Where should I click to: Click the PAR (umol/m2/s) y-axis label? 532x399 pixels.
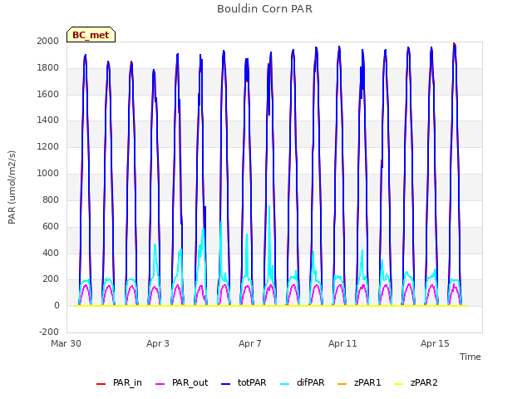(x=12, y=187)
